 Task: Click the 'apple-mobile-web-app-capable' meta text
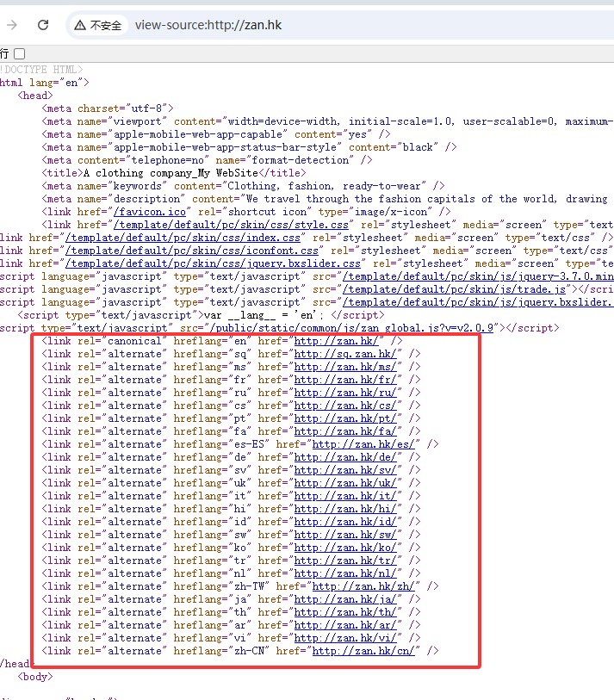tap(198, 134)
